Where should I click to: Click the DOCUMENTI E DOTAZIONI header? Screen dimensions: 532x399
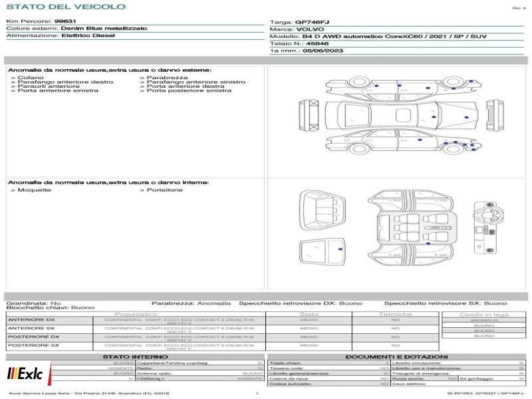[396, 357]
